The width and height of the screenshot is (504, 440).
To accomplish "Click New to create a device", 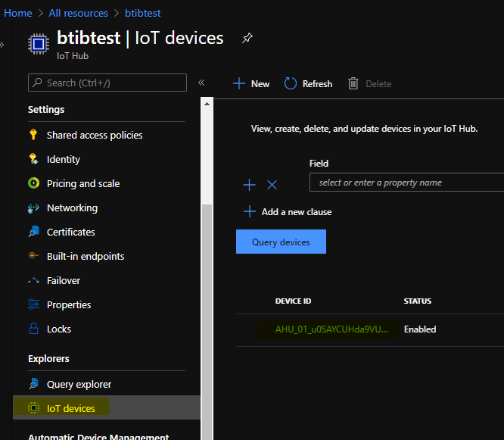I will (x=251, y=84).
